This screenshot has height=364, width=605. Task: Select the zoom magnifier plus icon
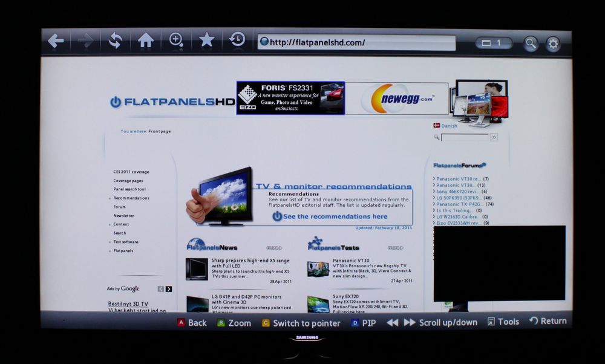point(176,40)
